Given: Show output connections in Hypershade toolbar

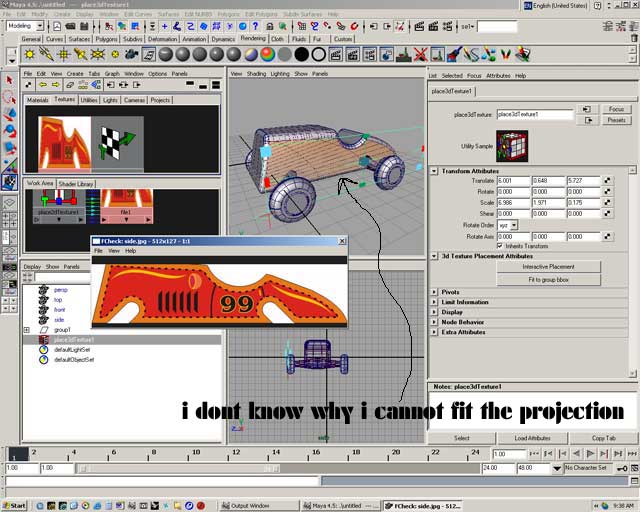Looking at the screenshot, I should coord(137,85).
